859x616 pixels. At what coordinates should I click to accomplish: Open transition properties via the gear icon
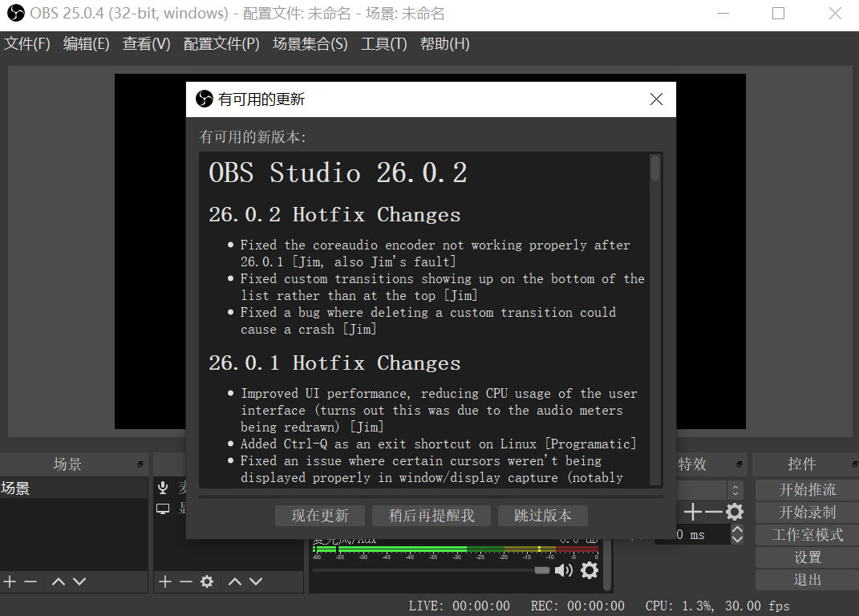[735, 512]
